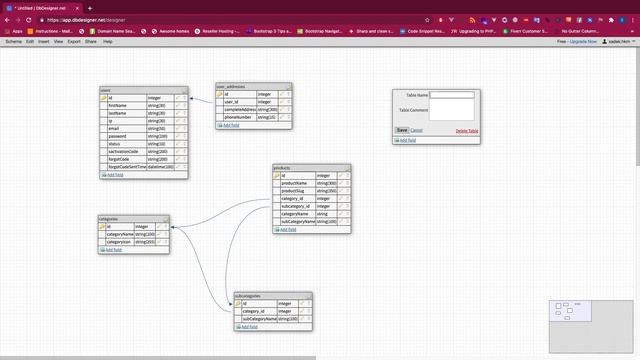Open the Edit menu
This screenshot has height=360, width=640.
point(30,42)
